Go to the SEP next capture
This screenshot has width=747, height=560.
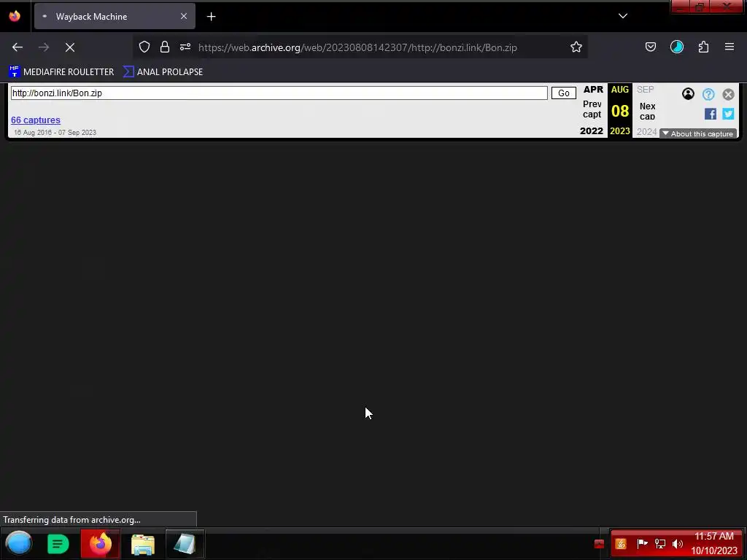(645, 90)
